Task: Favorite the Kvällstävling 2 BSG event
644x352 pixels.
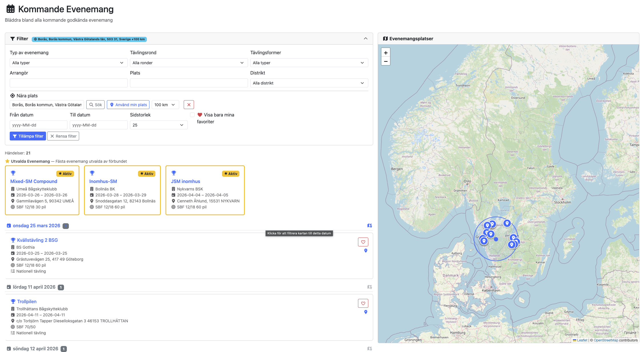Action: pos(363,242)
